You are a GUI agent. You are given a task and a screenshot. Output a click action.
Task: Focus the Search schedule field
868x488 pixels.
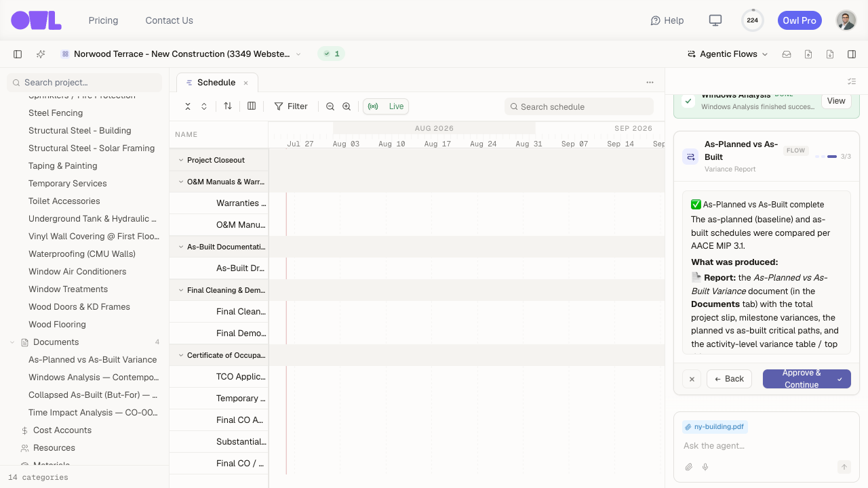pyautogui.click(x=579, y=106)
